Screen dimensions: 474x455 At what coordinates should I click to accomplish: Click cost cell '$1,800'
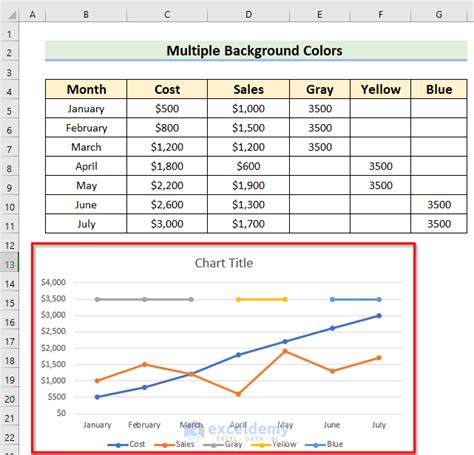pos(167,166)
